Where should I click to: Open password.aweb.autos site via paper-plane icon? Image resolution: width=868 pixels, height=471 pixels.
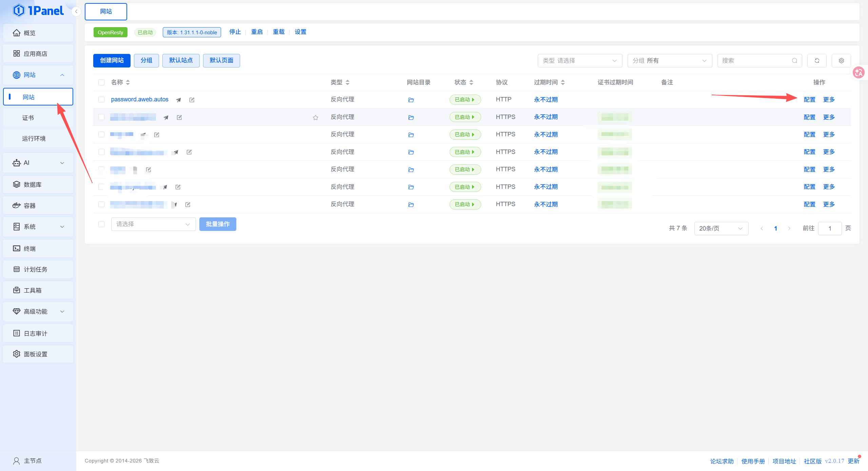(178, 100)
